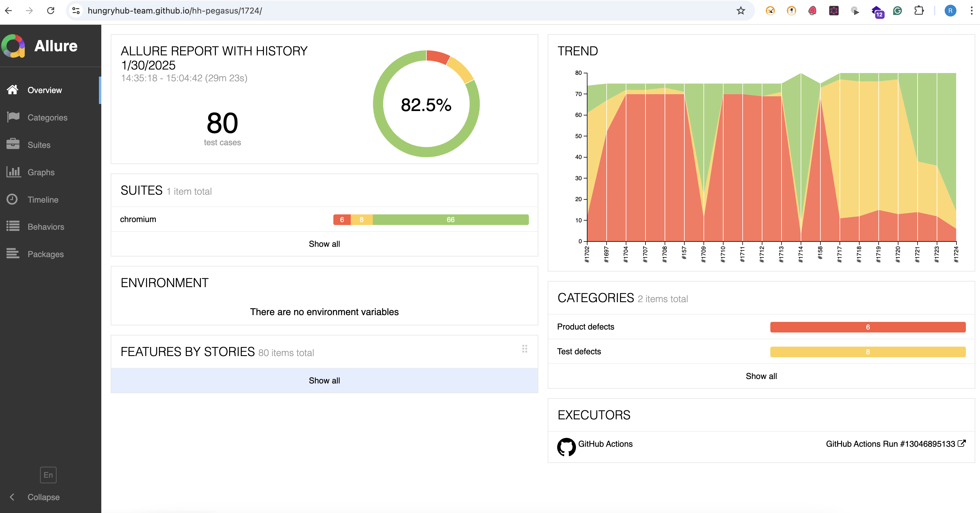Open Packages via its sidebar icon
Viewport: 980px width, 513px height.
tap(13, 254)
